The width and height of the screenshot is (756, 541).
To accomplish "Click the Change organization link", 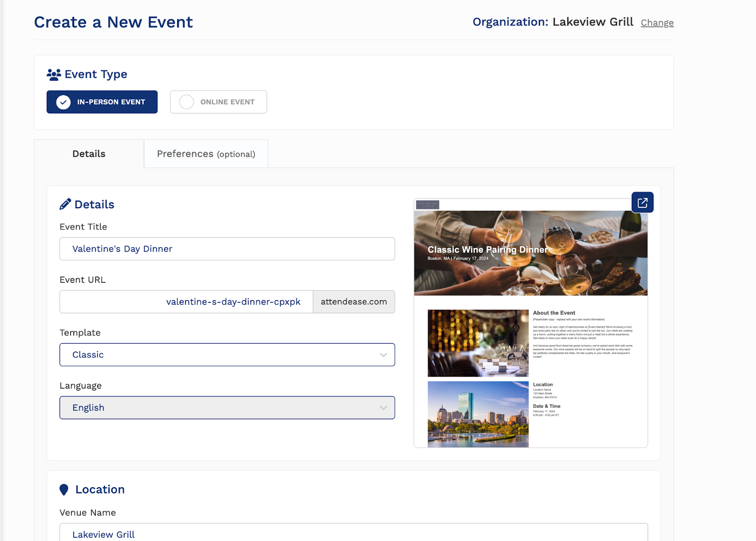I will click(657, 22).
